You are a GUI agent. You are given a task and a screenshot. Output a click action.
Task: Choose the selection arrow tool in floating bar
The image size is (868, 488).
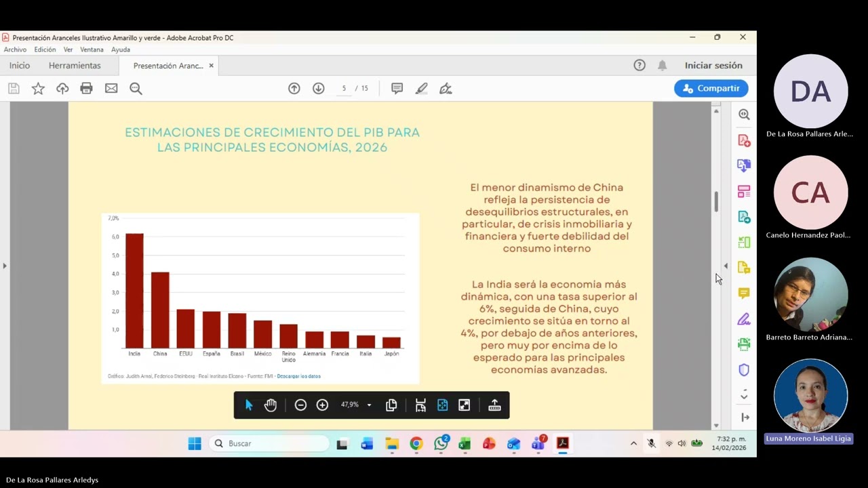click(249, 405)
